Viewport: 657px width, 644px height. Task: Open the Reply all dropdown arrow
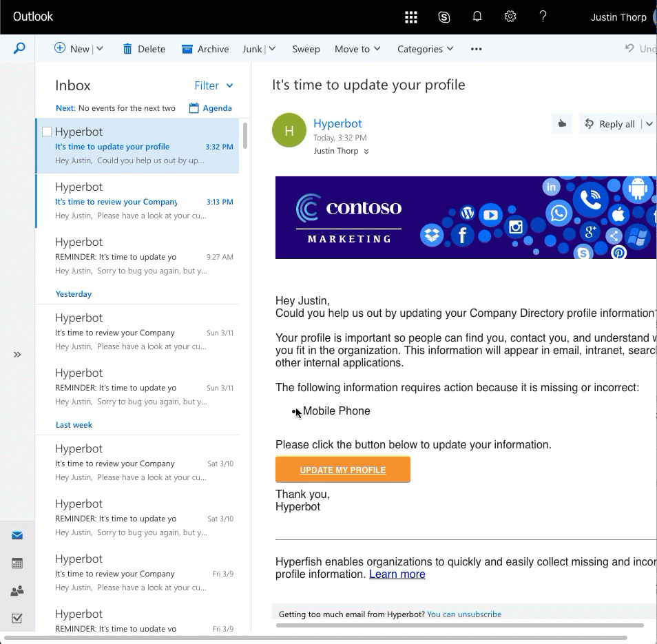(x=649, y=124)
